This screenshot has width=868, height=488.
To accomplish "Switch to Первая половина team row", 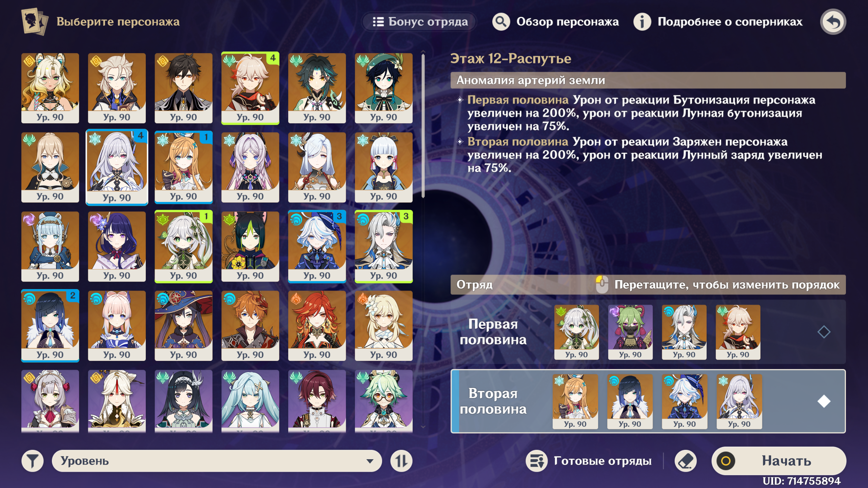I will [x=648, y=332].
